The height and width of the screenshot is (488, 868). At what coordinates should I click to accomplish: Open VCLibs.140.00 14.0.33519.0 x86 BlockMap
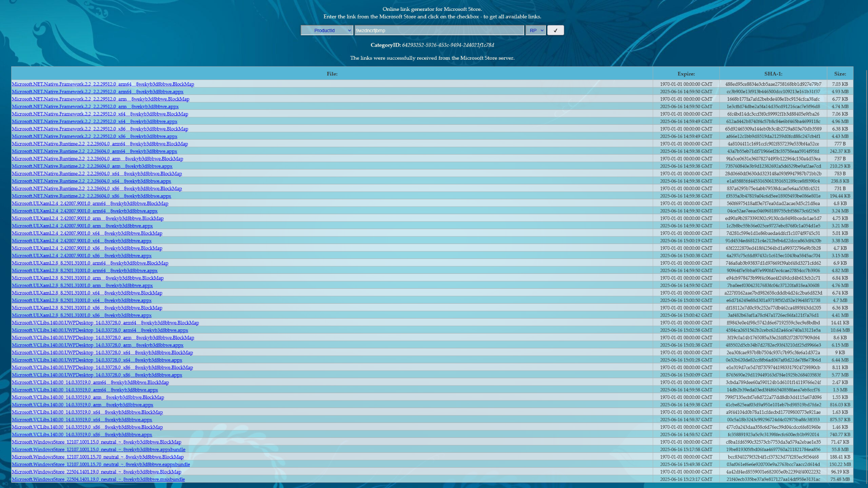(87, 427)
